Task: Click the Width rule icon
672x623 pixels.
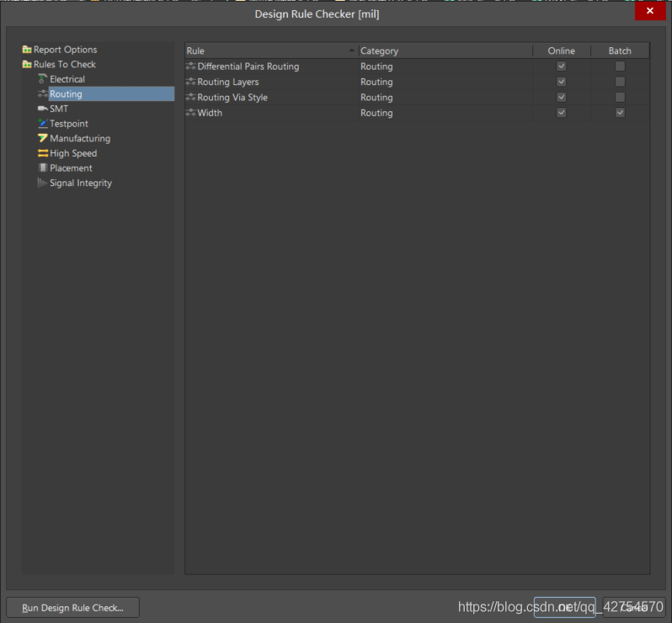Action: click(x=190, y=113)
